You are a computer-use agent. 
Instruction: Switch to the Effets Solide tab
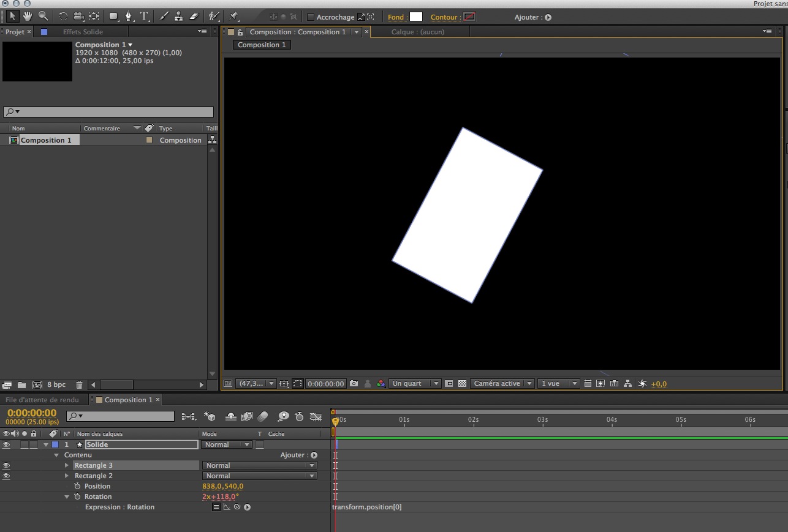(x=83, y=32)
